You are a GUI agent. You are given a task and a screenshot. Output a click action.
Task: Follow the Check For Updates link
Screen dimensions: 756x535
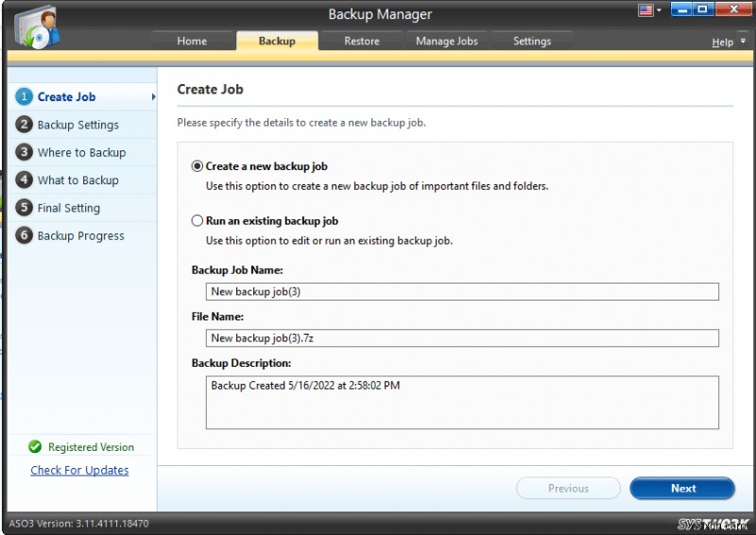point(79,470)
